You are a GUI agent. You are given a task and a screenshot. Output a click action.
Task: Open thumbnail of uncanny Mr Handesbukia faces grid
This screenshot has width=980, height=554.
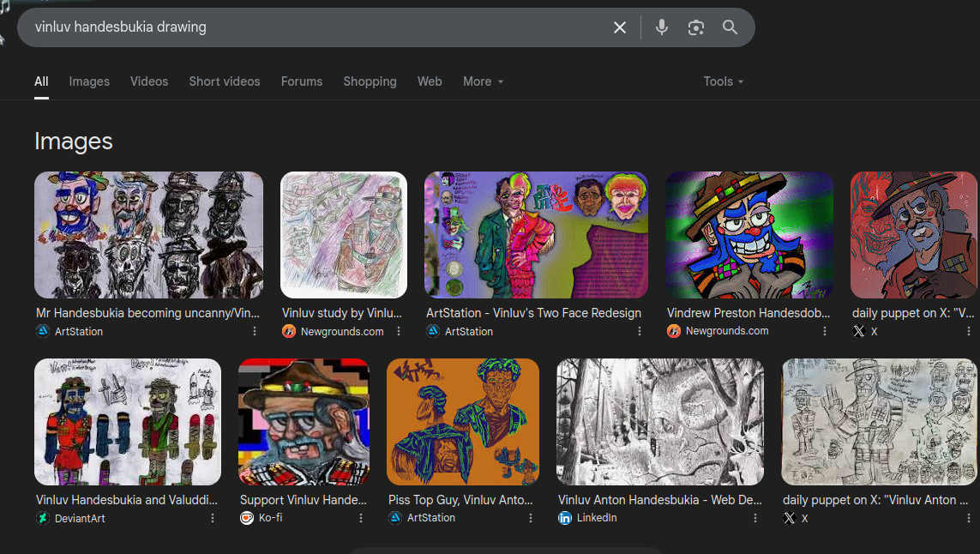point(148,235)
